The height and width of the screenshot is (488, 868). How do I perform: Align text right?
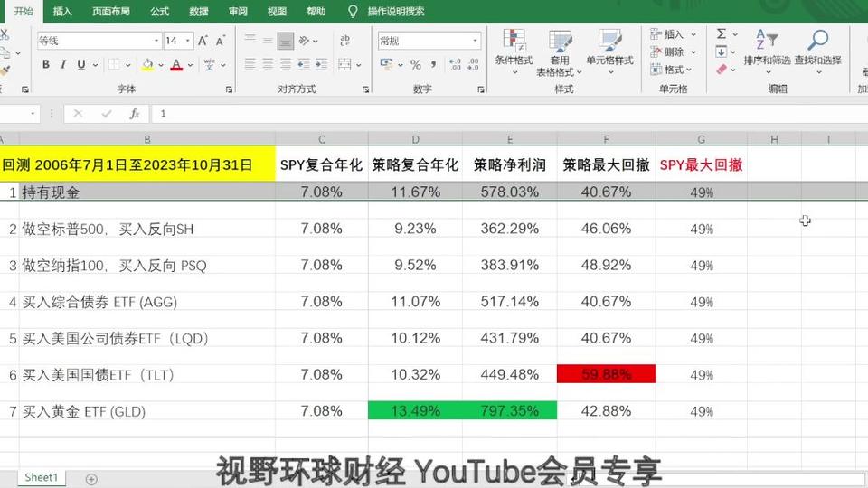(x=286, y=65)
